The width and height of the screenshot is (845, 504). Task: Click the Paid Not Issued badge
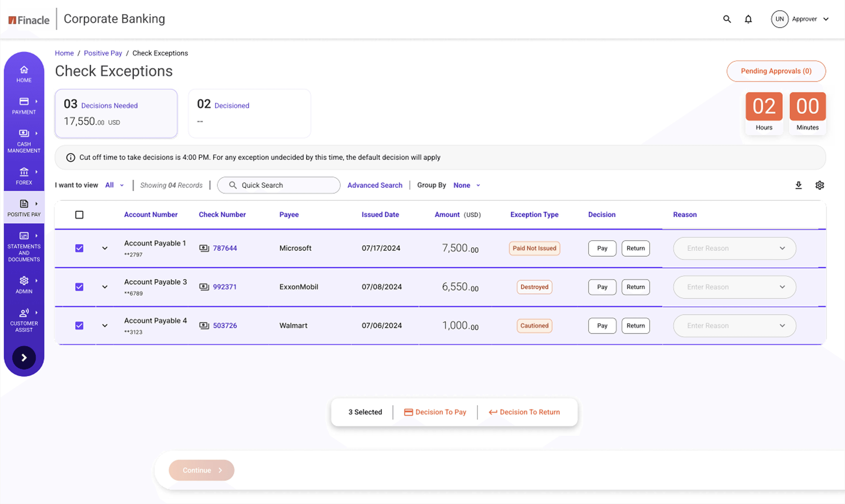pyautogui.click(x=534, y=248)
